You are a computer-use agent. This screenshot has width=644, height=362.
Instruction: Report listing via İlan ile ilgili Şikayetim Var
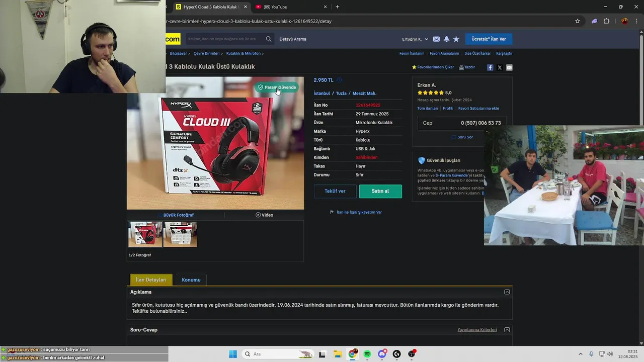(356, 212)
